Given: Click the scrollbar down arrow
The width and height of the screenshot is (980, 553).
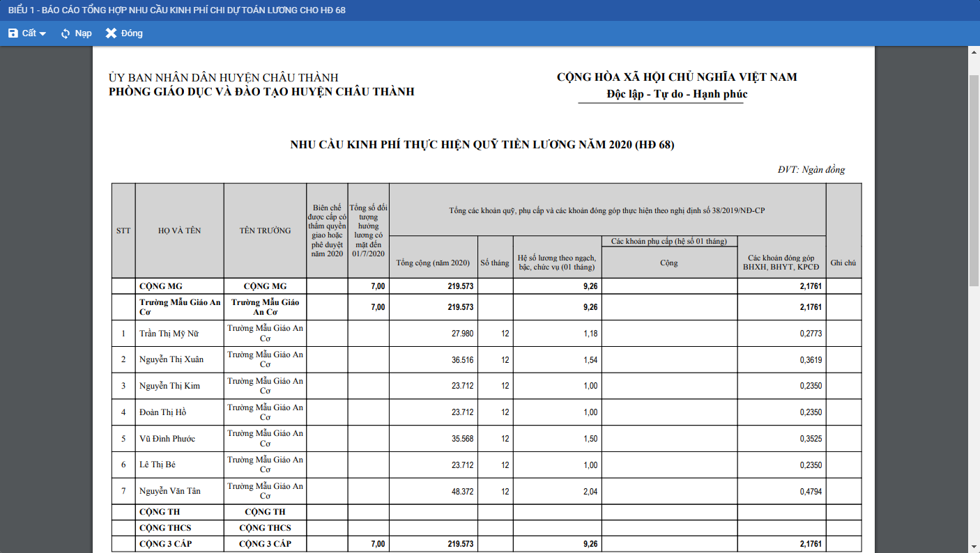Looking at the screenshot, I should tap(974, 547).
